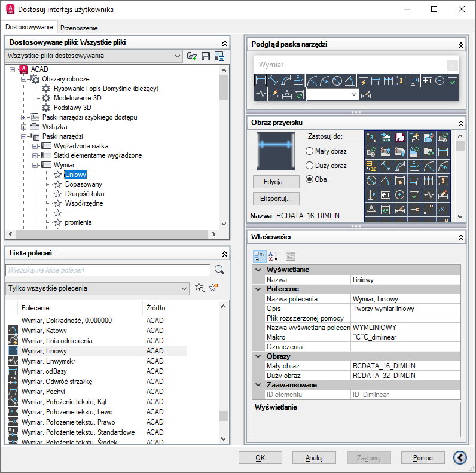Save all customization files with disk icon
This screenshot has height=473, width=476.
[206, 56]
